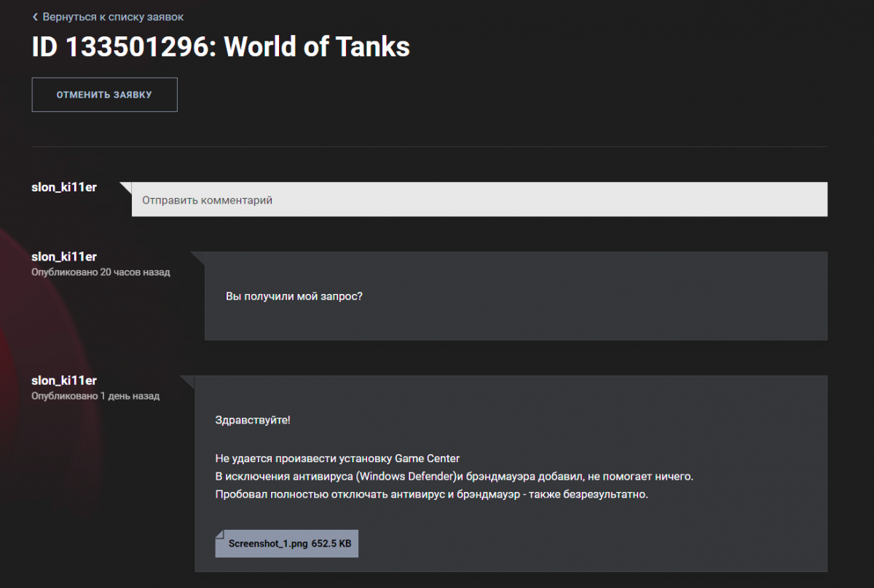
Task: Click the line about installing Game Center
Action: 337,458
